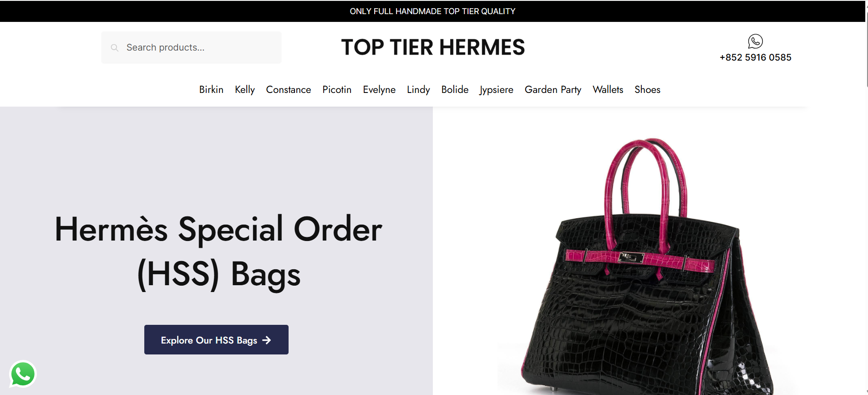Call the +852 5916 0585 phone link
The width and height of the screenshot is (868, 395).
click(x=756, y=57)
